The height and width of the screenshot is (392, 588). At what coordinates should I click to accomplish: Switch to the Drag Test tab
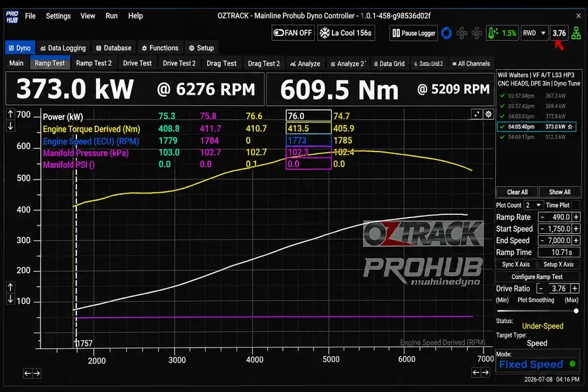[221, 63]
